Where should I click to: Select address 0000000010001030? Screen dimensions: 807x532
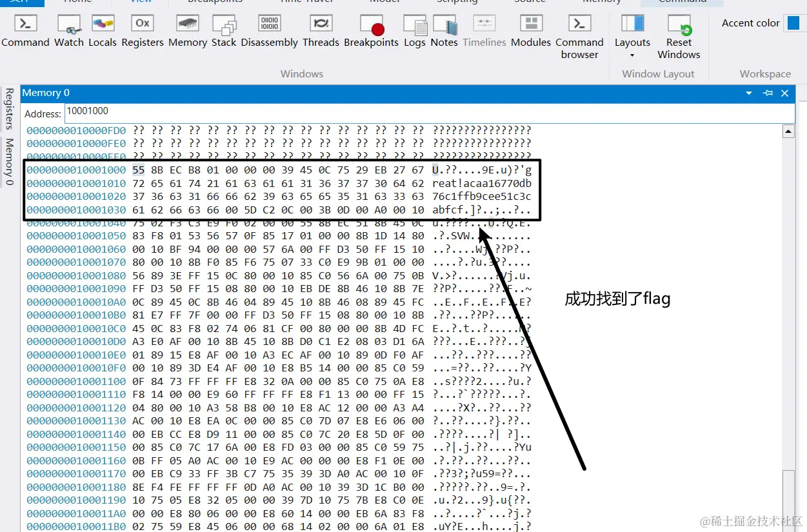coord(76,210)
